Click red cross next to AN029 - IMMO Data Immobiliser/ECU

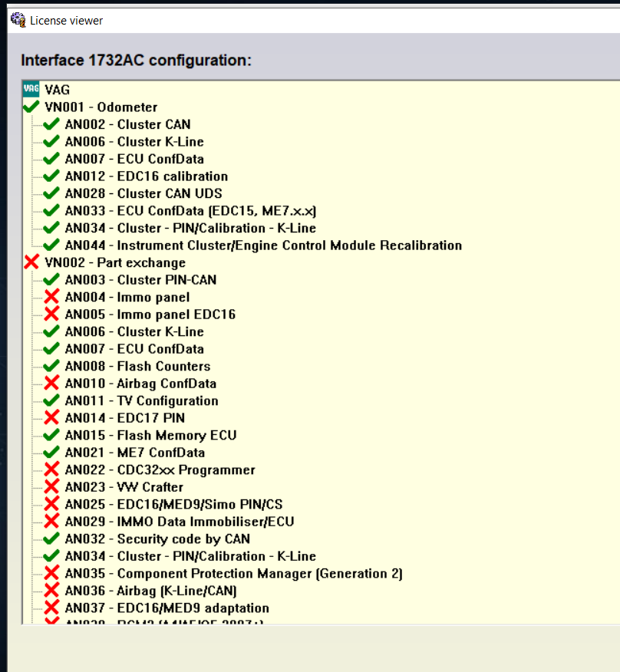(51, 521)
